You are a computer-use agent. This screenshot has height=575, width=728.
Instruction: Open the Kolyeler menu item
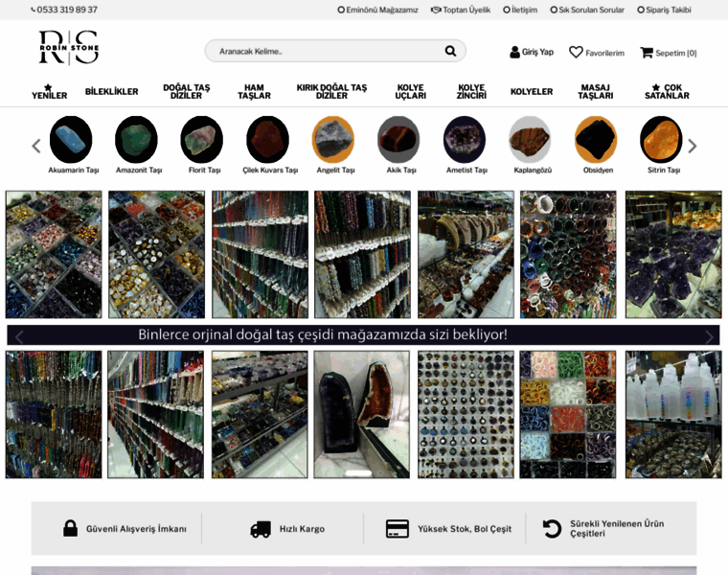(x=532, y=92)
